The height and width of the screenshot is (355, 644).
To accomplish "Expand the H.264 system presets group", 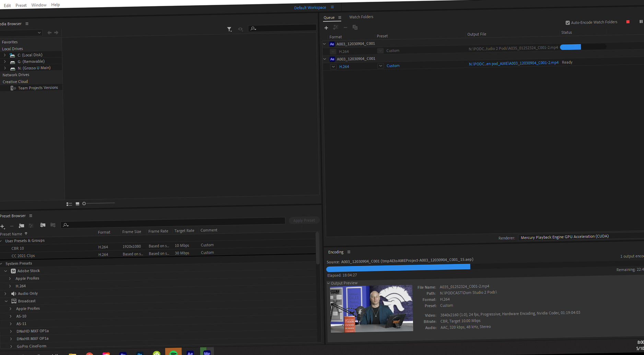I will click(10, 286).
